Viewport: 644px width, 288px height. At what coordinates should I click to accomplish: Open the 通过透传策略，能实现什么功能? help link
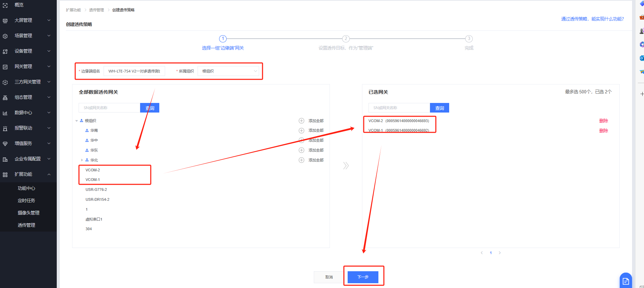tap(592, 19)
